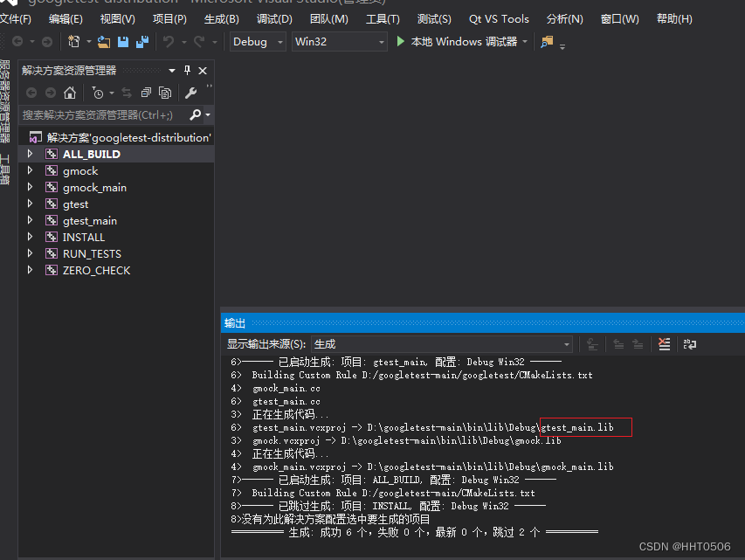Click the New Project icon
Viewport: 745px width, 560px height.
(73, 42)
